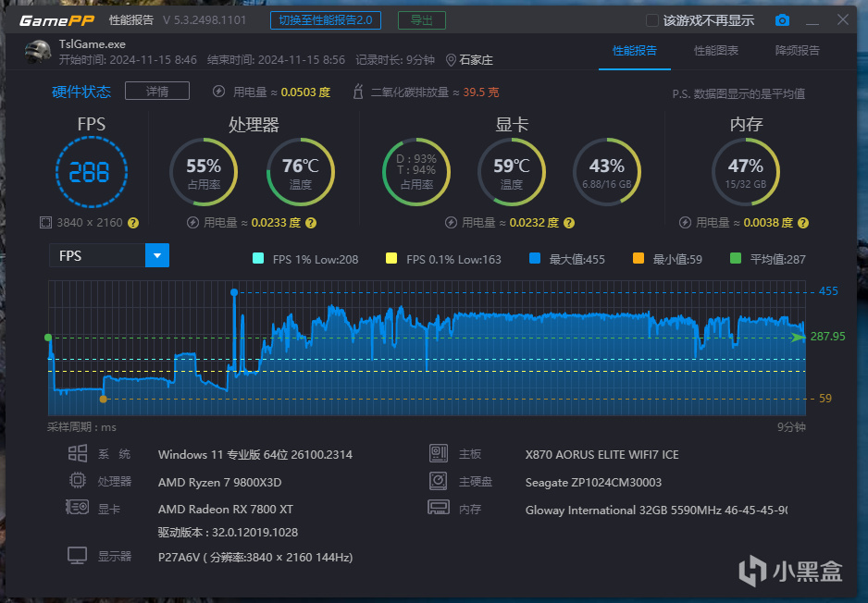Open hardware 详情 details button
Viewport: 868px width, 603px height.
coord(157,92)
